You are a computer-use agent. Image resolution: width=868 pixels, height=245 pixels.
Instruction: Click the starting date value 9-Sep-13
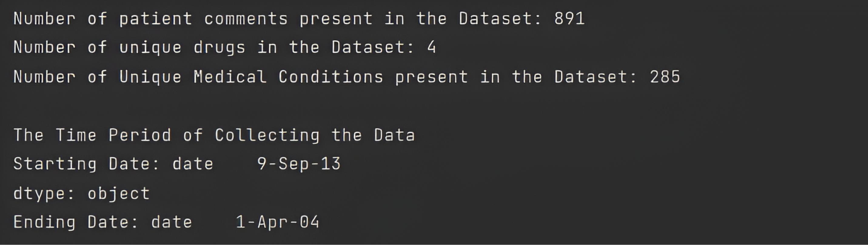(x=299, y=164)
